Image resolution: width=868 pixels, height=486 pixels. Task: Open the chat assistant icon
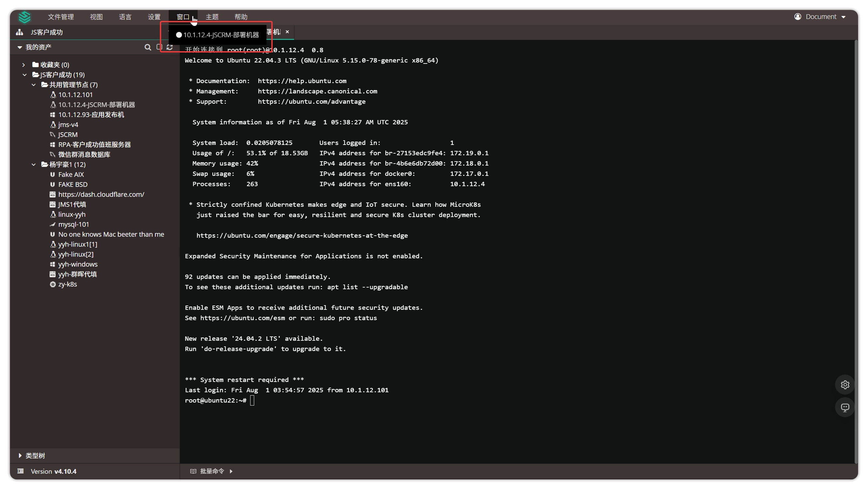coord(845,408)
